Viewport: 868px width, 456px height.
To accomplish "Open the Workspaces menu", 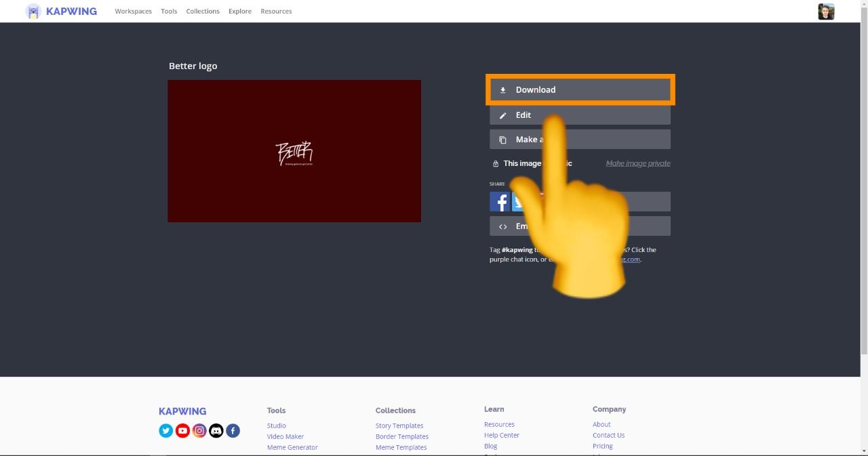I will (x=133, y=12).
